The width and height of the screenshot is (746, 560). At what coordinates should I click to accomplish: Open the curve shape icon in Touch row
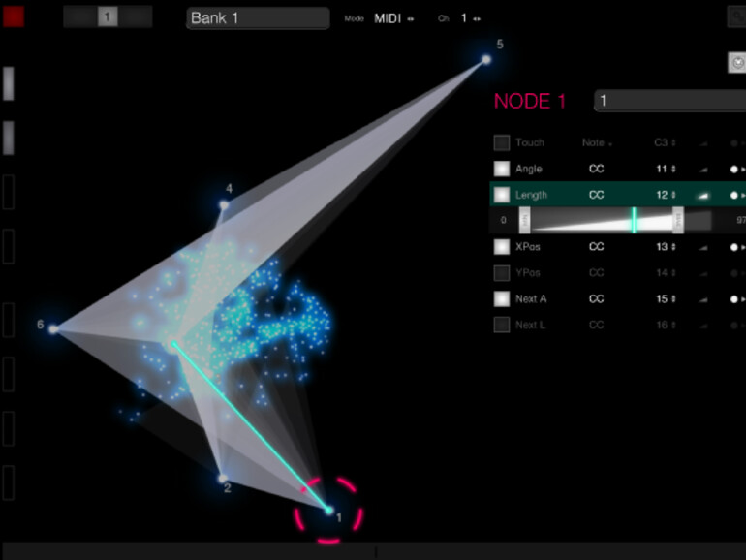[x=702, y=143]
